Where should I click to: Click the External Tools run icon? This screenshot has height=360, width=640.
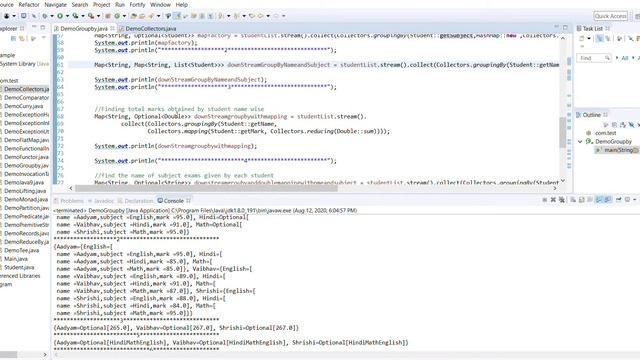91,16
